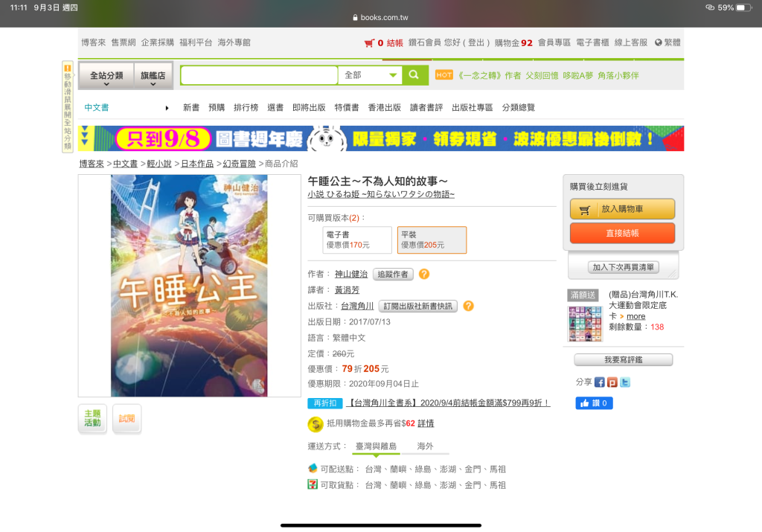Screen dimensions: 762x532
Task: Share the book on Facebook icon
Action: click(x=600, y=382)
